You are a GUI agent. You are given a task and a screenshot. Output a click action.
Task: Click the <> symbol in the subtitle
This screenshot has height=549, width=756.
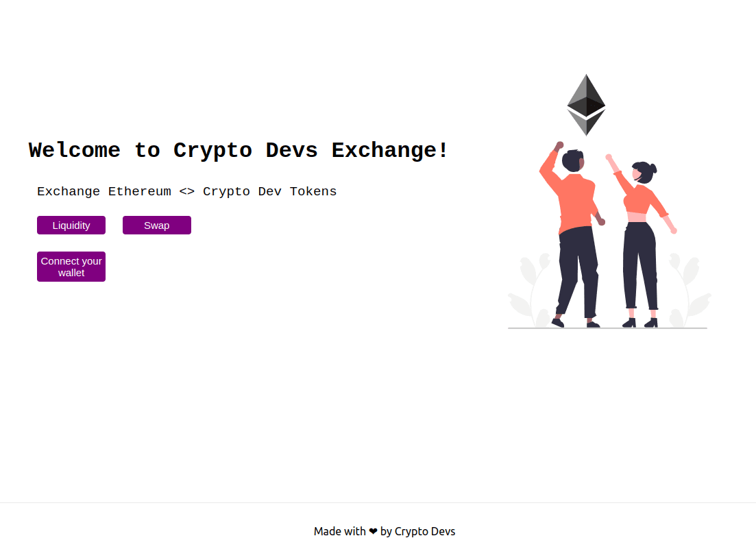(186, 192)
